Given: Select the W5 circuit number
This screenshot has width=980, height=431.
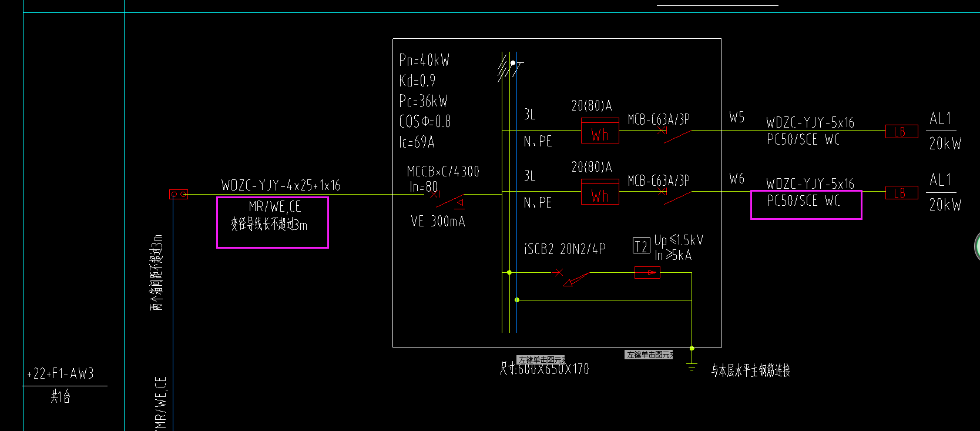Looking at the screenshot, I should (x=737, y=117).
